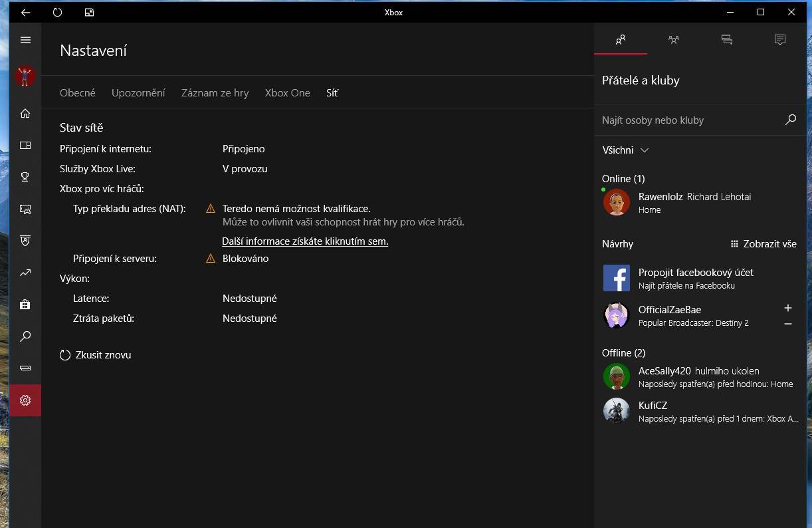This screenshot has height=528, width=812.
Task: Click Rawenlolz avatar picture
Action: click(x=617, y=203)
